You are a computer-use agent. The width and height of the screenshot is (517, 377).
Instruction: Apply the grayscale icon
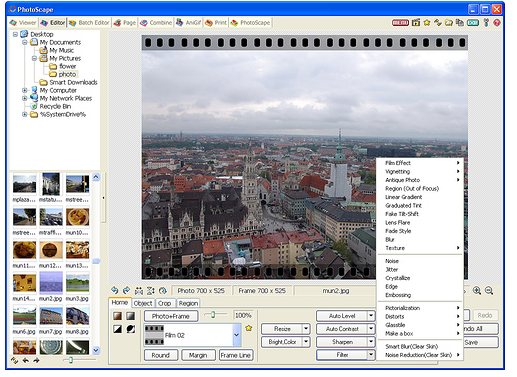tap(130, 316)
